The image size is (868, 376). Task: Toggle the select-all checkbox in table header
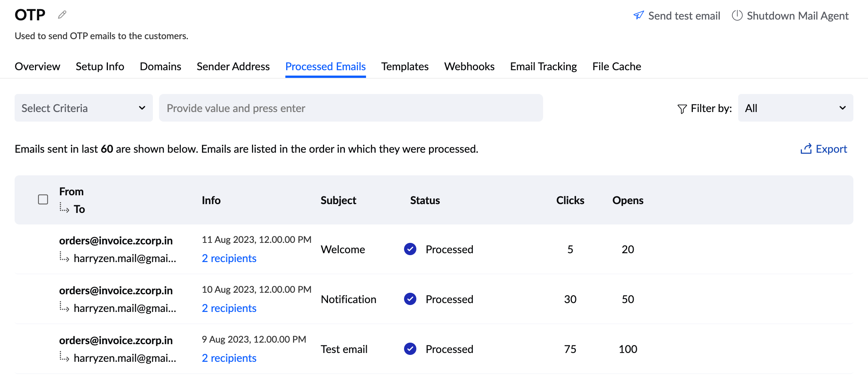coord(43,200)
